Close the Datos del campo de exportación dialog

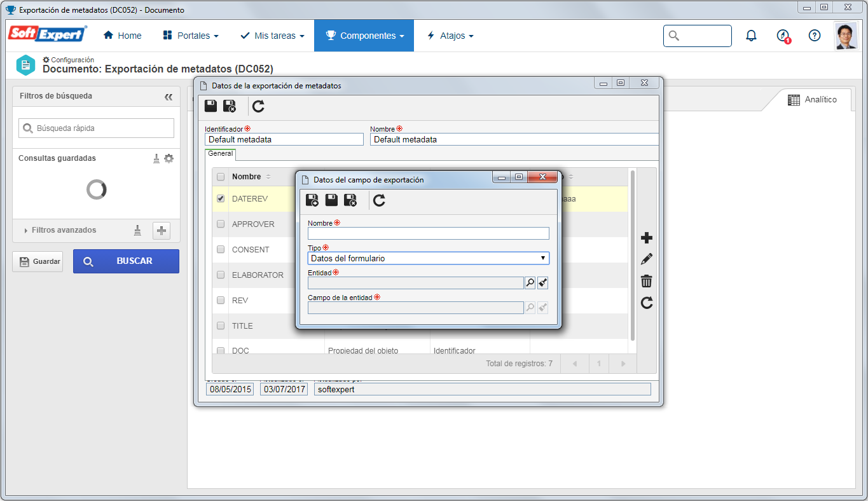(544, 177)
